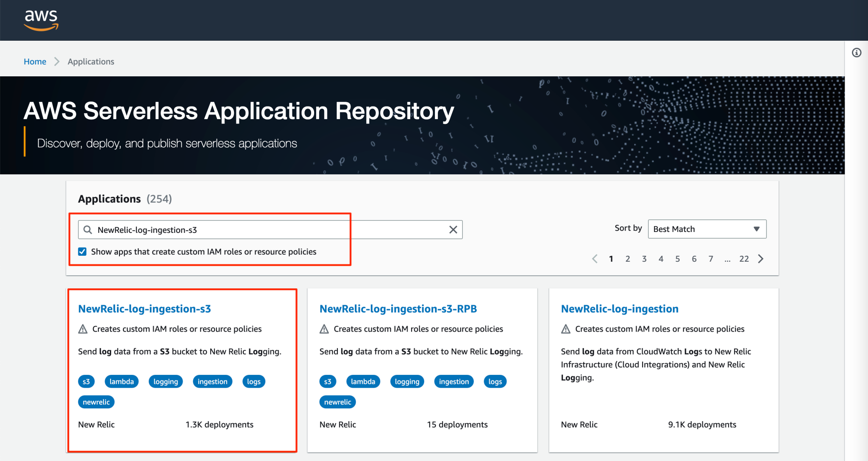Click the warning icon on NewRelic-log-ingestion-s3-RPB card

pyautogui.click(x=324, y=328)
